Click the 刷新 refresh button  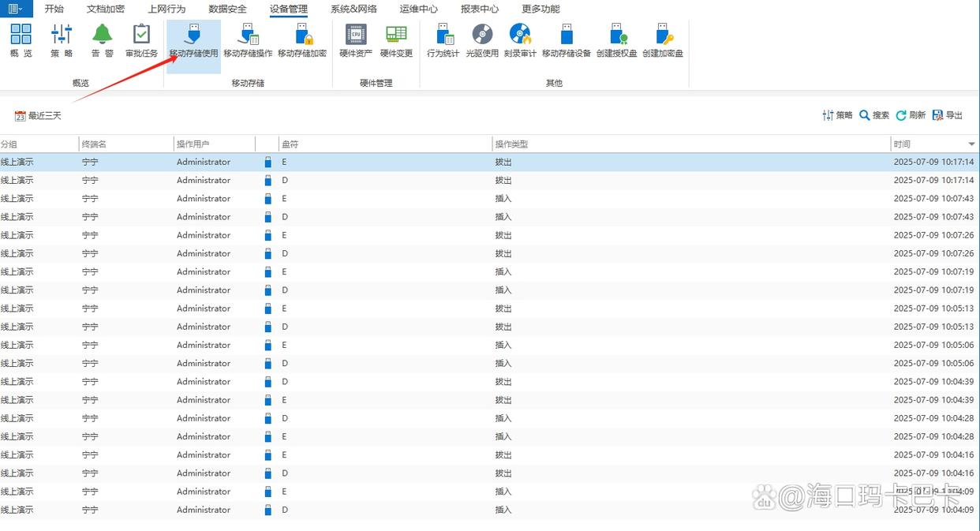[911, 115]
